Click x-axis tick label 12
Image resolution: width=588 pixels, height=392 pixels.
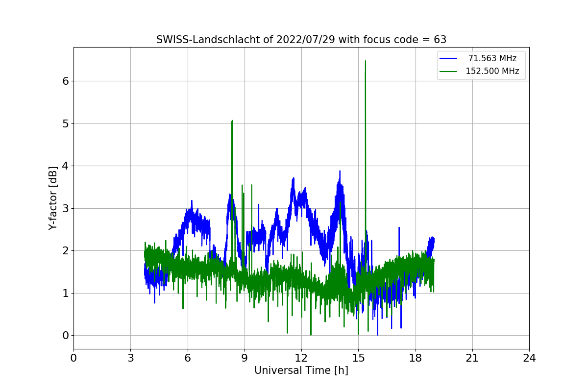pos(301,358)
